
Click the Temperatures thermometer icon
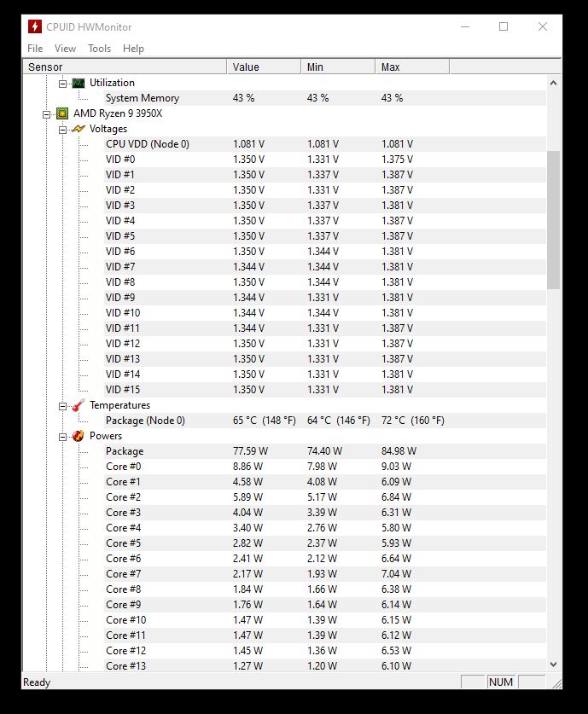[79, 405]
